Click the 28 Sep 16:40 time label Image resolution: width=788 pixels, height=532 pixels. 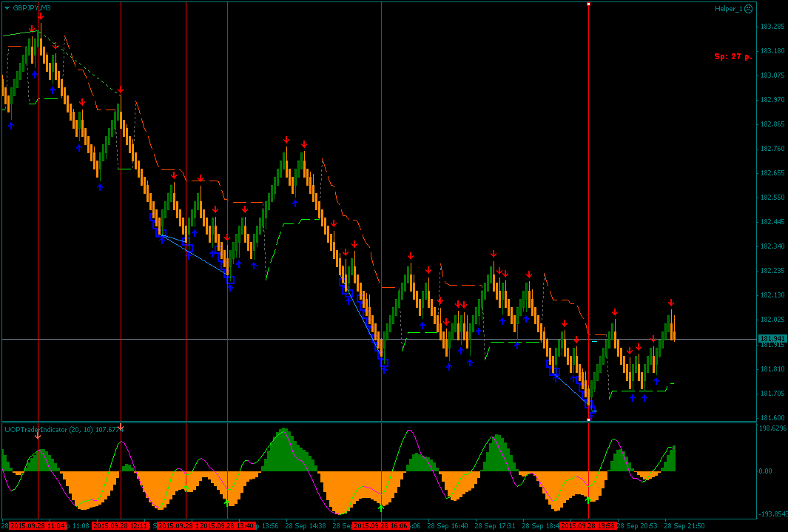447,525
